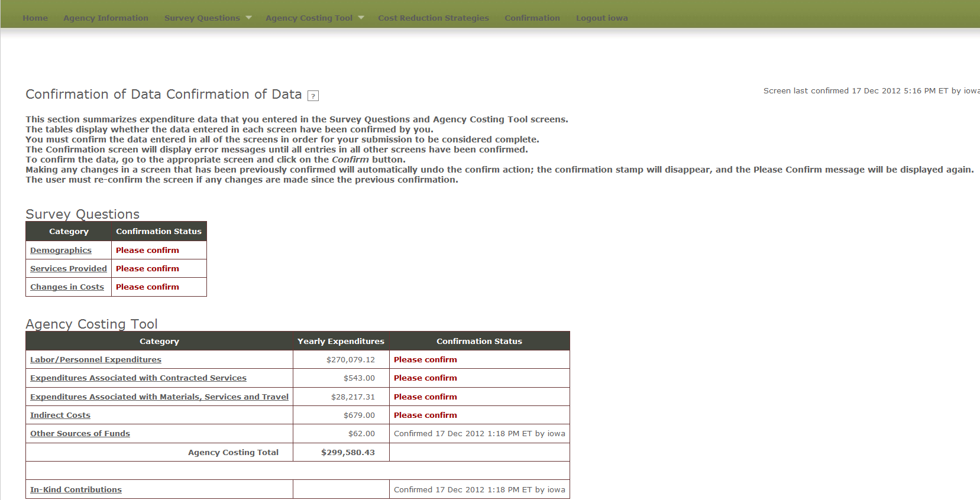Click the Screen last confirmed status text
980x500 pixels.
click(871, 90)
